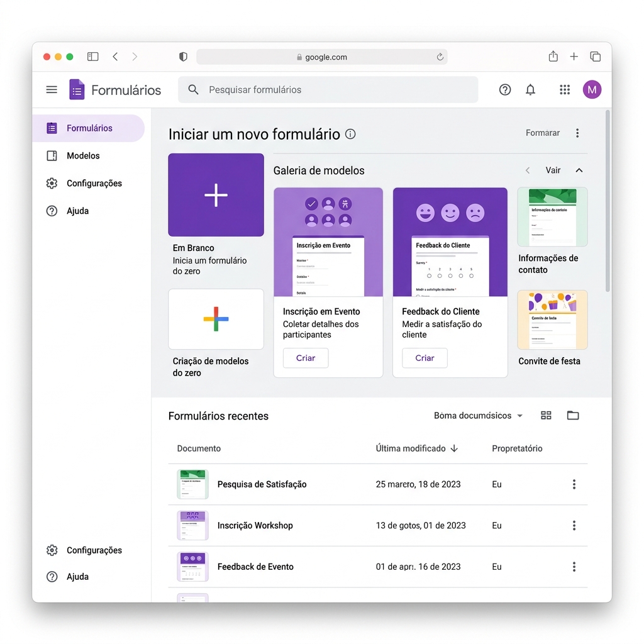This screenshot has height=644, width=644.
Task: Reload the page
Action: click(x=440, y=57)
